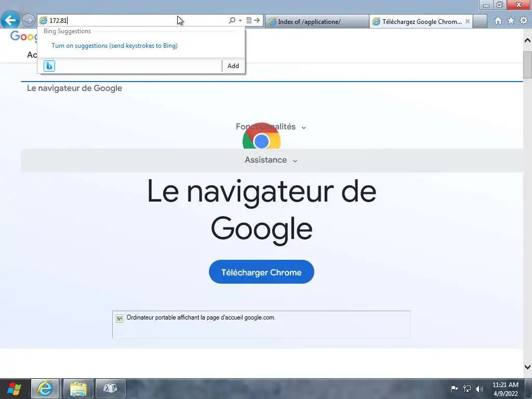
Task: Open a blank new tab
Action: click(480, 21)
